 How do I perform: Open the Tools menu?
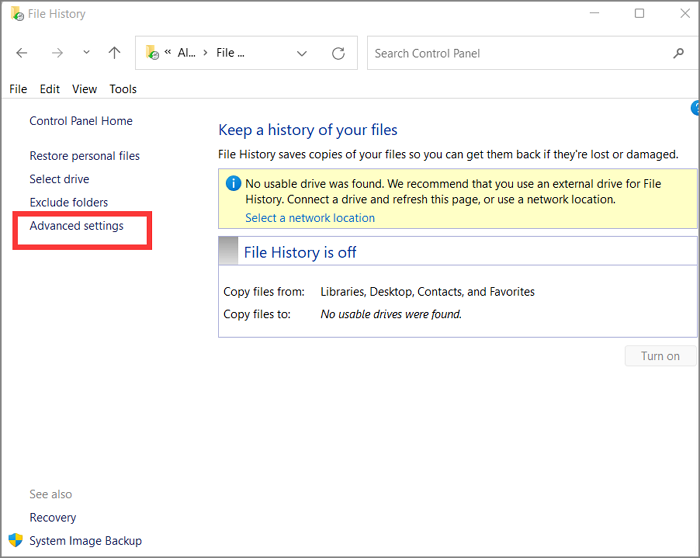coord(123,89)
